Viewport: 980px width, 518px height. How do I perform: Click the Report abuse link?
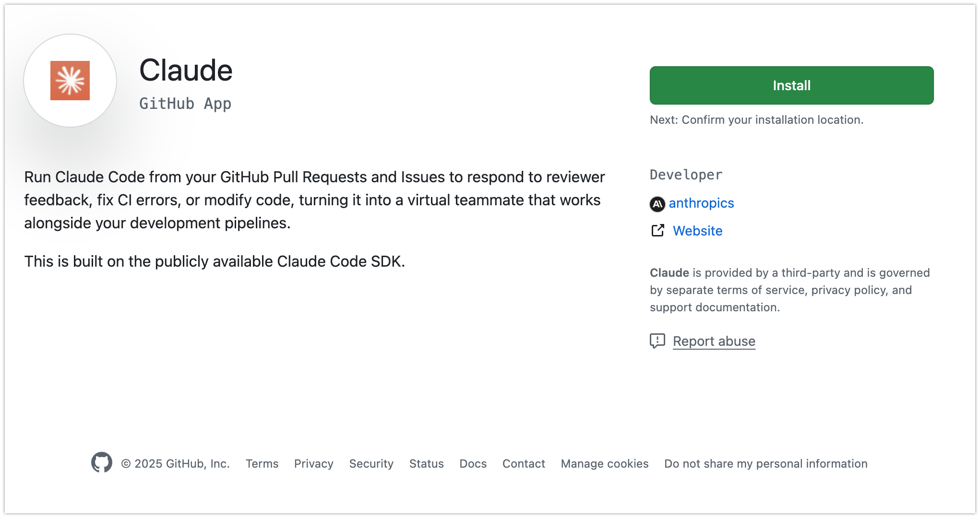714,341
